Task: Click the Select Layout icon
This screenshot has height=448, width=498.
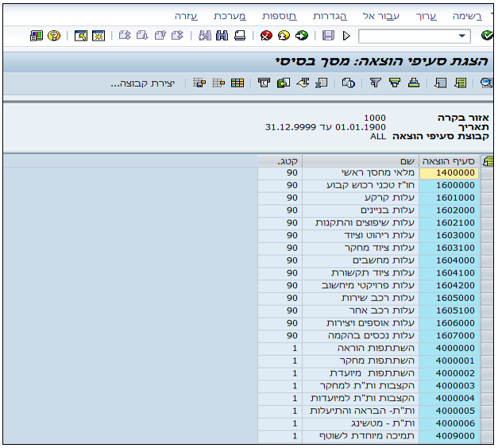Action: (218, 83)
